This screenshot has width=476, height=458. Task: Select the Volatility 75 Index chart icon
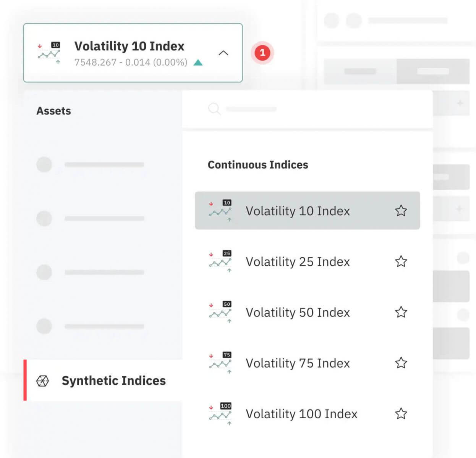pyautogui.click(x=220, y=363)
